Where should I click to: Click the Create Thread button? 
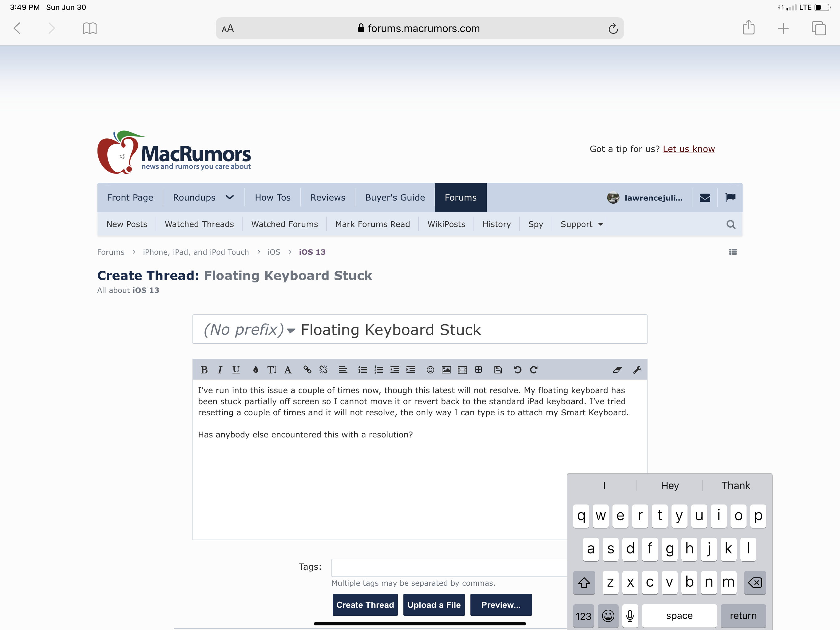[365, 604]
